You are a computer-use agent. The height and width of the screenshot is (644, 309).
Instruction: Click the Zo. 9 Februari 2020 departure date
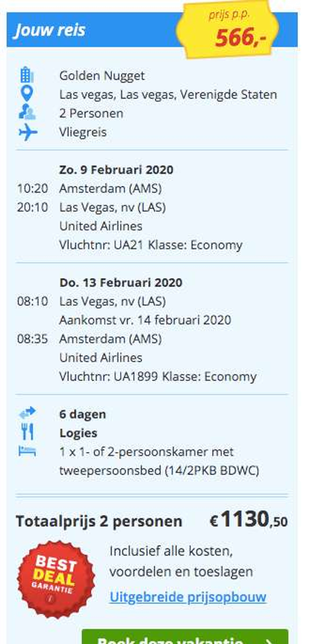pos(116,170)
